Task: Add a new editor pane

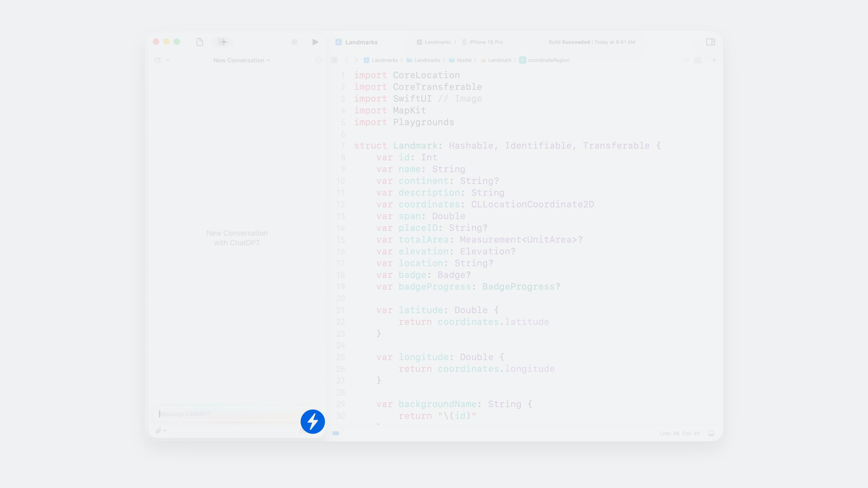Action: pyautogui.click(x=714, y=60)
